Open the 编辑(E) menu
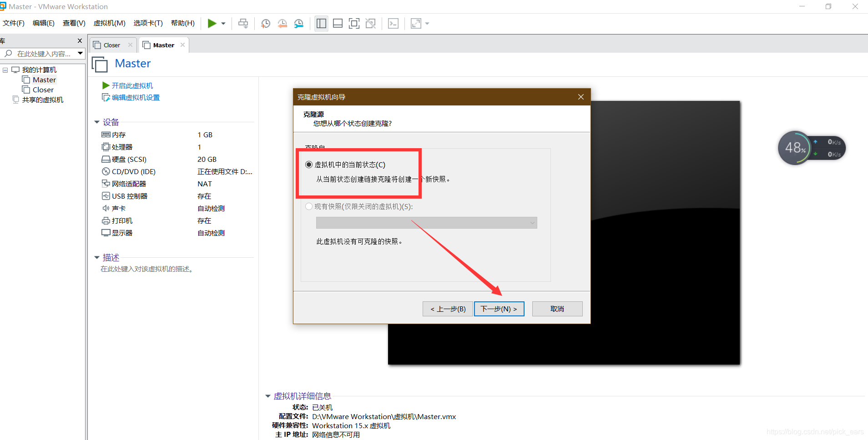 pos(44,23)
